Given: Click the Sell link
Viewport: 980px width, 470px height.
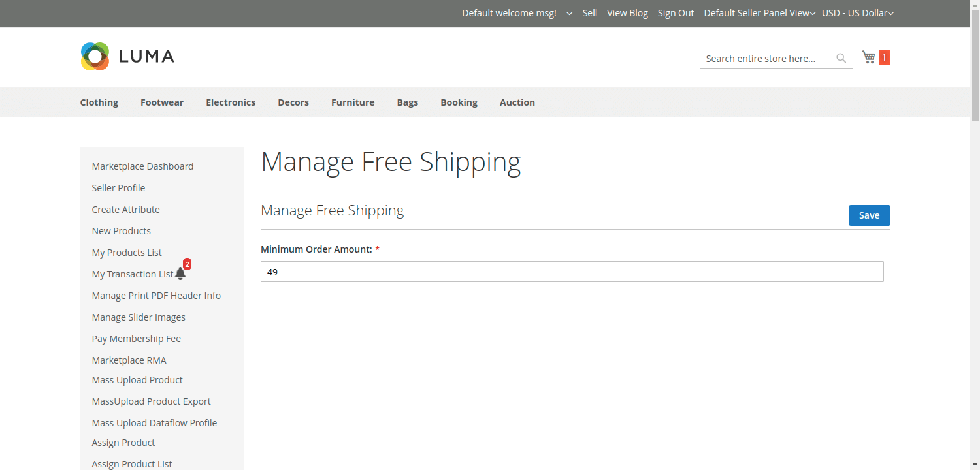Looking at the screenshot, I should coord(589,13).
